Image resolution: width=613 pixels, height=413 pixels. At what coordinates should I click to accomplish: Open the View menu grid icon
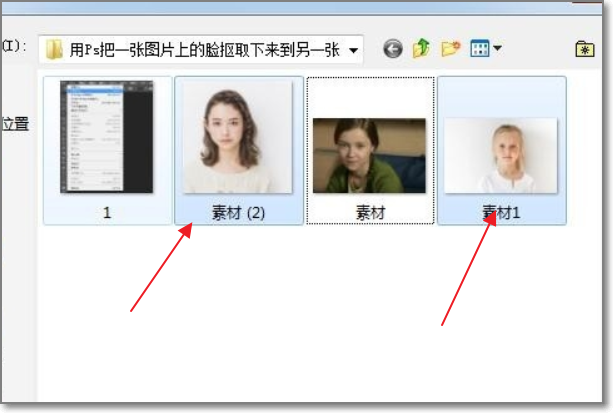click(x=479, y=48)
